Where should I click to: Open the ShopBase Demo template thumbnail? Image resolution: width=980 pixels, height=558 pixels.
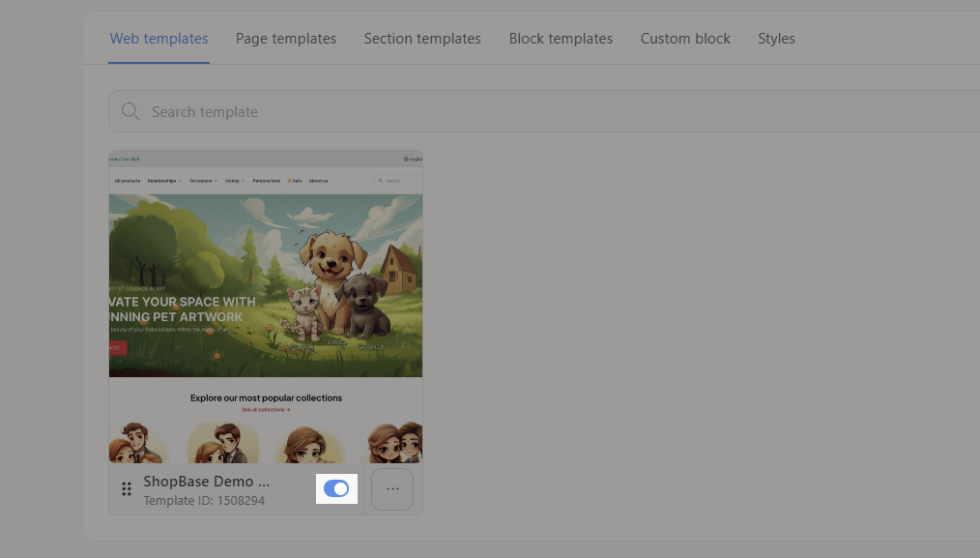(266, 307)
